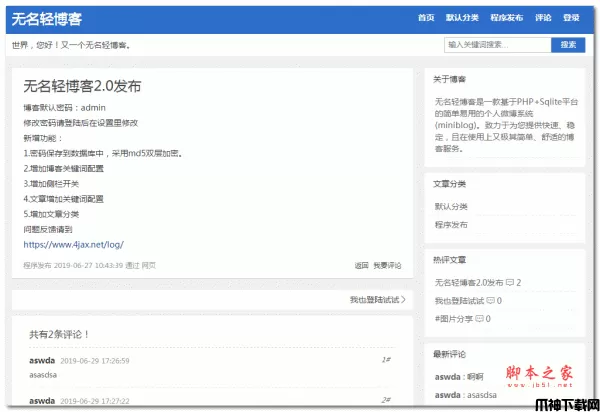Click comment icon beside 无名轻博客2.0发布

(510, 283)
